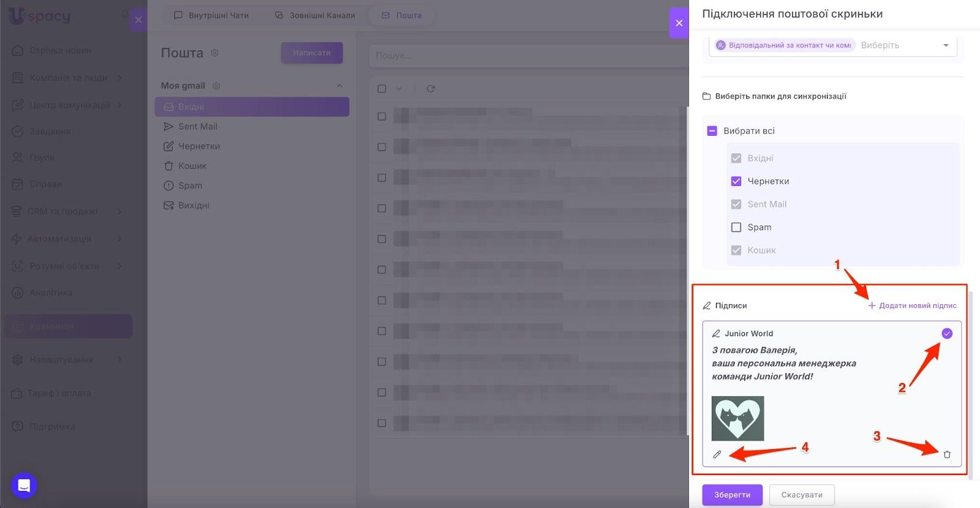Image resolution: width=980 pixels, height=508 pixels.
Task: Click the Зберегти button
Action: tap(732, 495)
